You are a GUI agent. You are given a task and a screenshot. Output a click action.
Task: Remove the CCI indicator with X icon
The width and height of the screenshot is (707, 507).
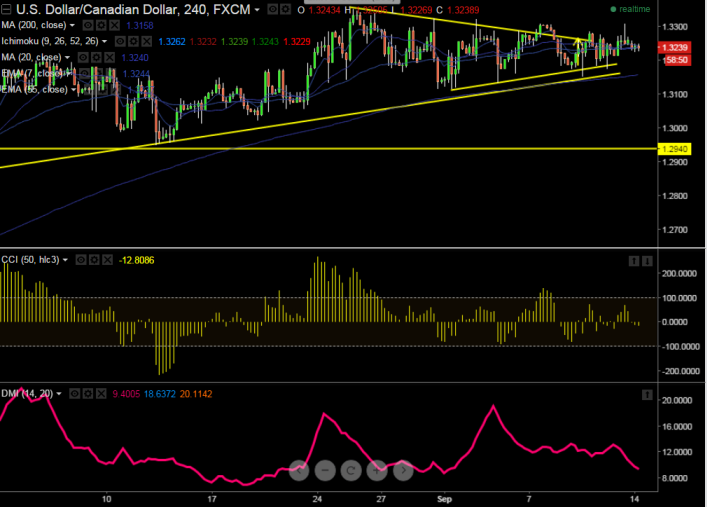(107, 260)
